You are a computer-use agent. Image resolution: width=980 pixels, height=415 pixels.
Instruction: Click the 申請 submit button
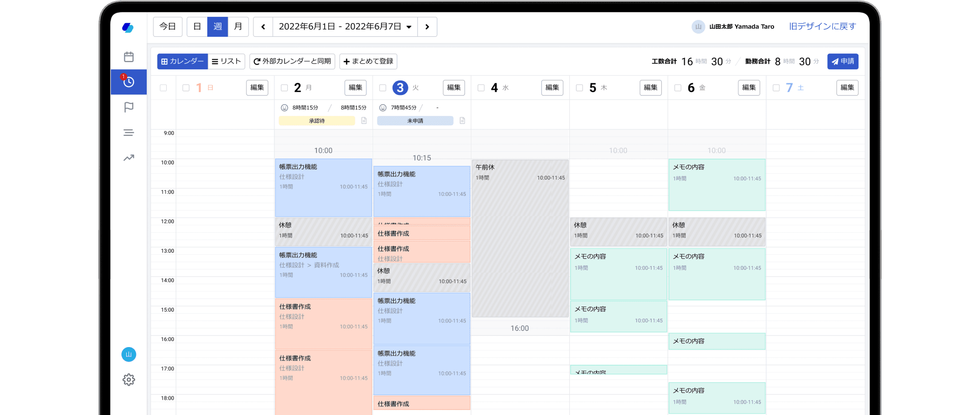click(843, 61)
